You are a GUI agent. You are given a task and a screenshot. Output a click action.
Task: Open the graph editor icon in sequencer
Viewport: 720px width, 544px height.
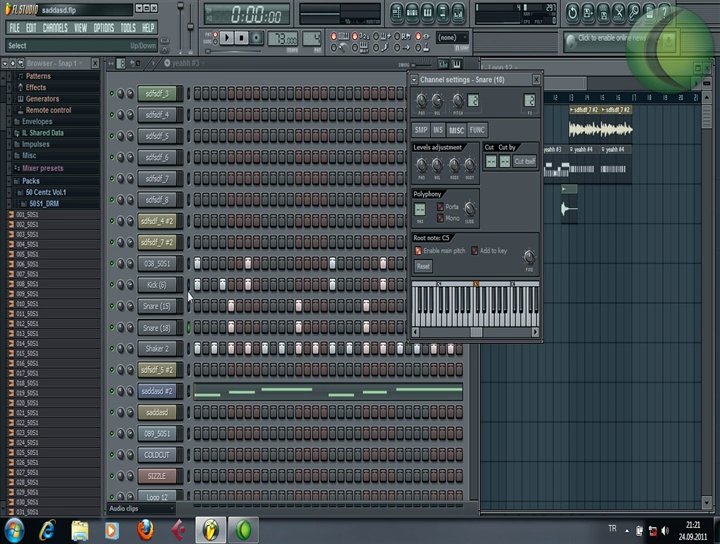click(443, 64)
